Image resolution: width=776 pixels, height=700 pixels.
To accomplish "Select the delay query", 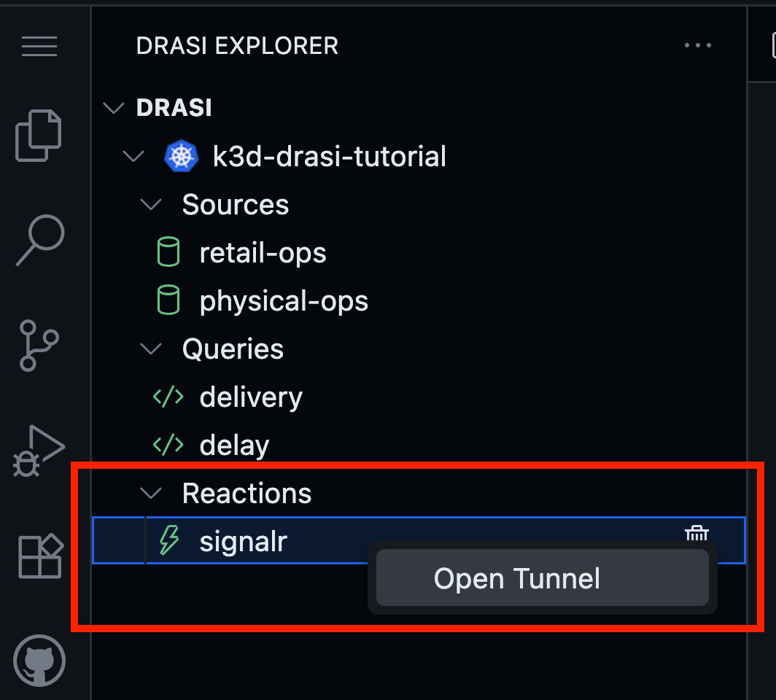I will click(234, 445).
